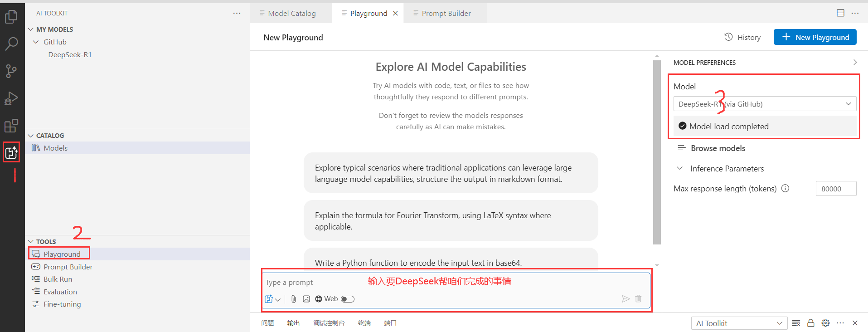Switch to the Model Catalog tab

click(x=291, y=13)
